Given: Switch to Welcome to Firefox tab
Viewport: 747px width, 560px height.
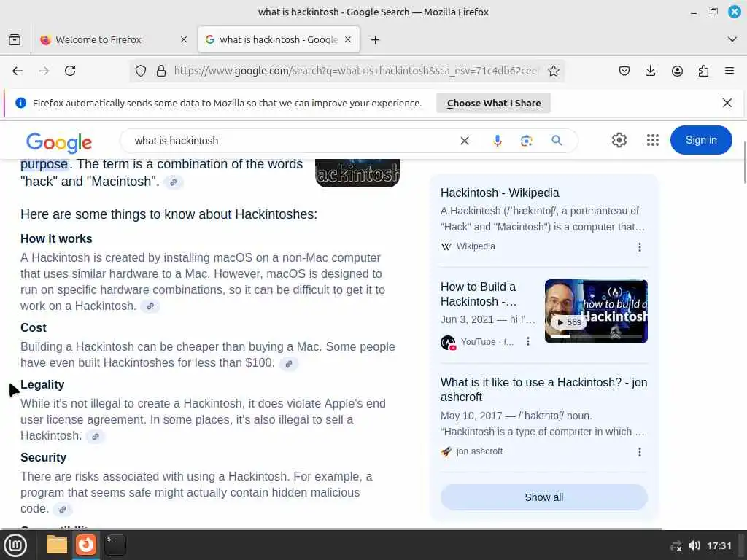Looking at the screenshot, I should click(113, 39).
